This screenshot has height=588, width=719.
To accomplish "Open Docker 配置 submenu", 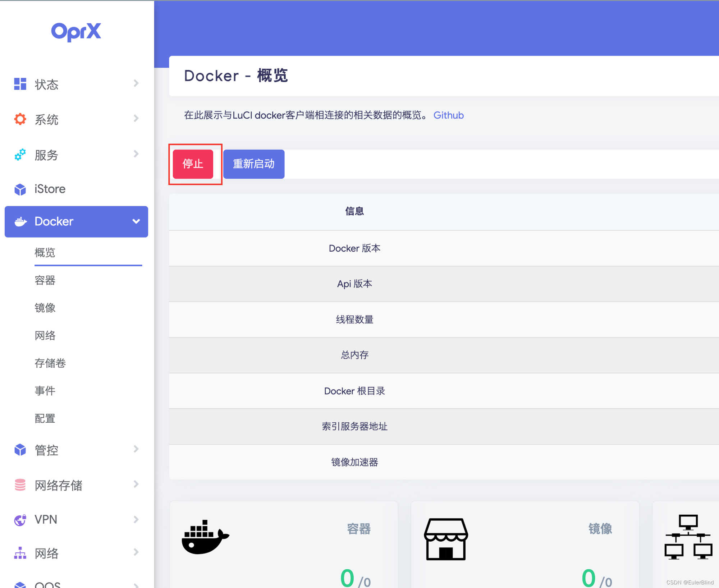I will (x=45, y=418).
